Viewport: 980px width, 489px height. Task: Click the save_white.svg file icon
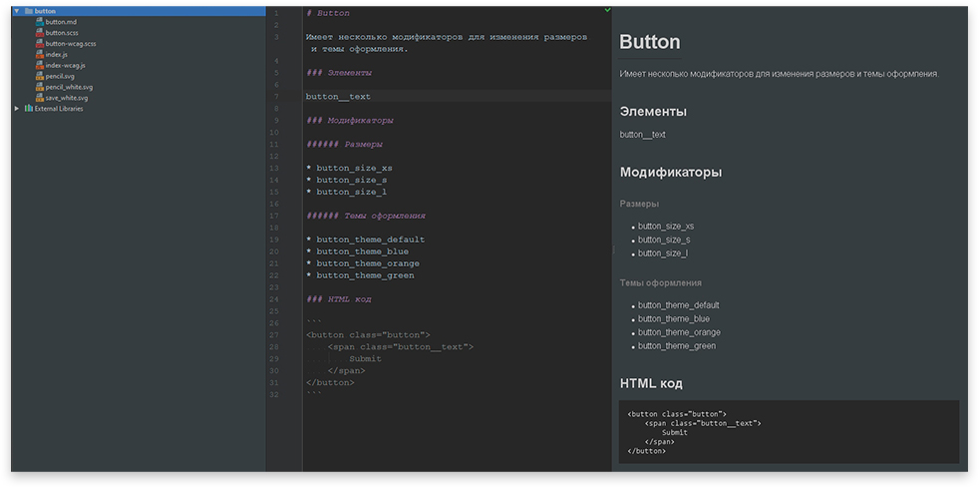(x=39, y=98)
